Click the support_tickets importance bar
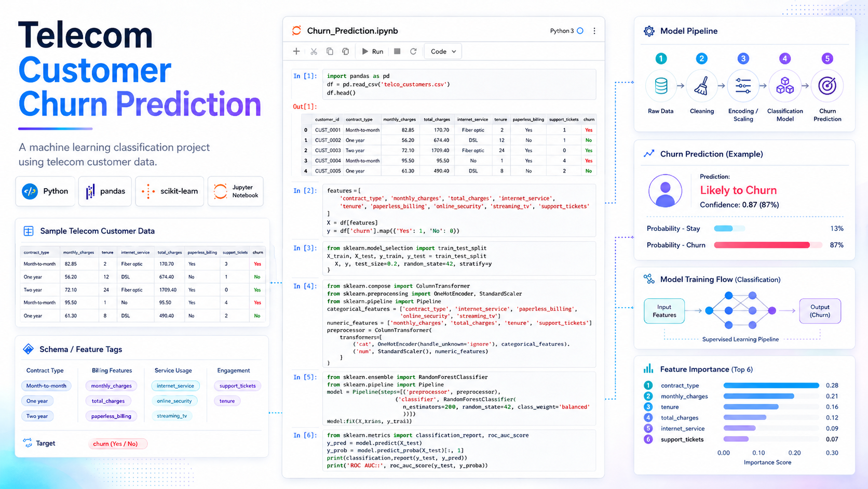 736,439
